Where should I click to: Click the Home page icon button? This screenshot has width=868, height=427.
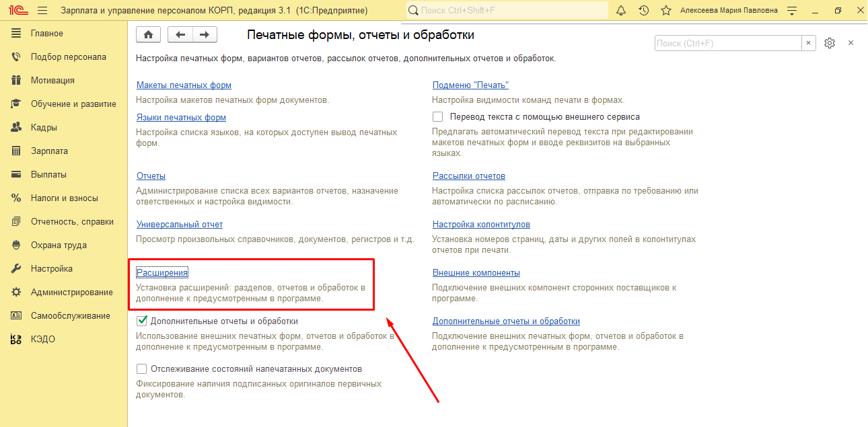148,35
